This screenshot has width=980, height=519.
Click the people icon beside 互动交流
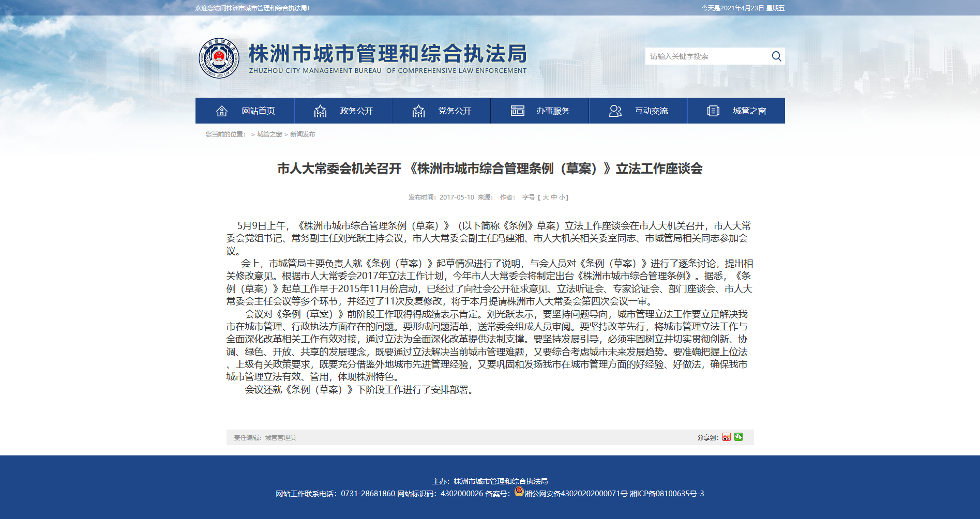(615, 111)
